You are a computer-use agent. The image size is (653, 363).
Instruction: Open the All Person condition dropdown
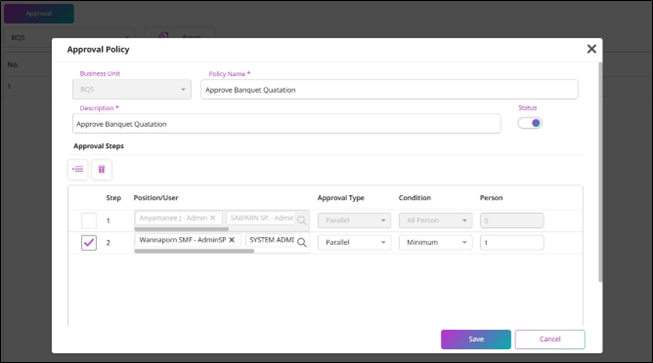436,220
